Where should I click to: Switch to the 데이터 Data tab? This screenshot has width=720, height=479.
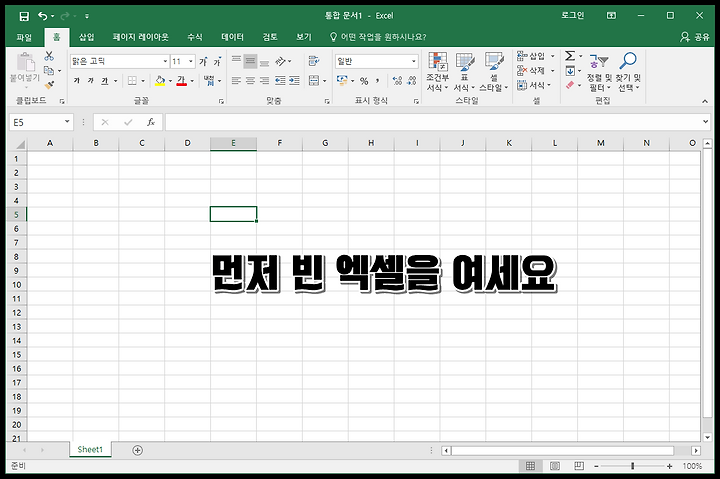[x=232, y=37]
